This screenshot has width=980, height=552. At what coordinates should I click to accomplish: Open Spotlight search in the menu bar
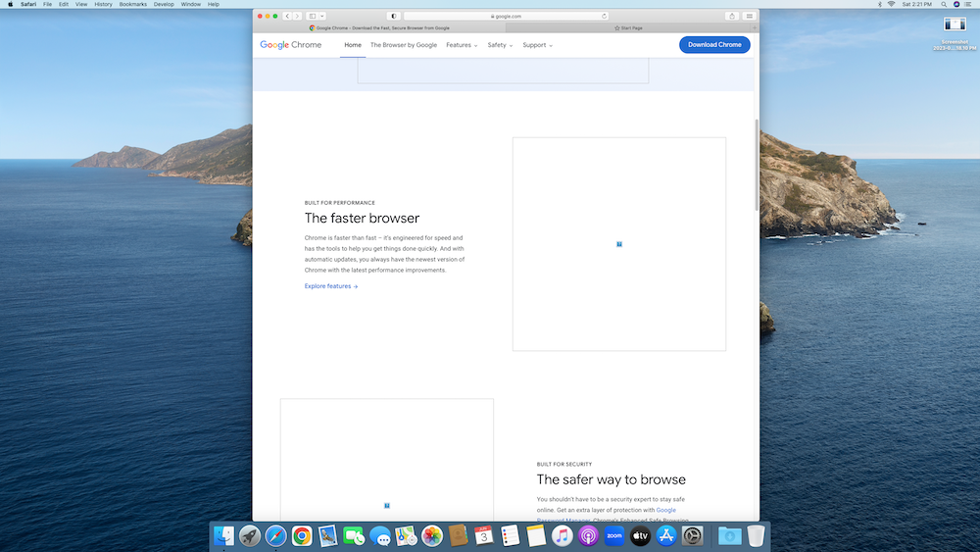[944, 4]
